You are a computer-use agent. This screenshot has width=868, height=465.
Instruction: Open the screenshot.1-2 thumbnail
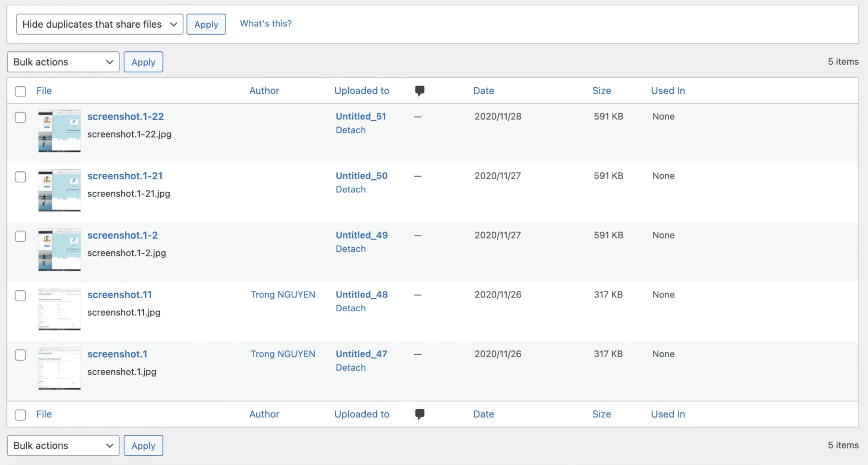coord(60,250)
